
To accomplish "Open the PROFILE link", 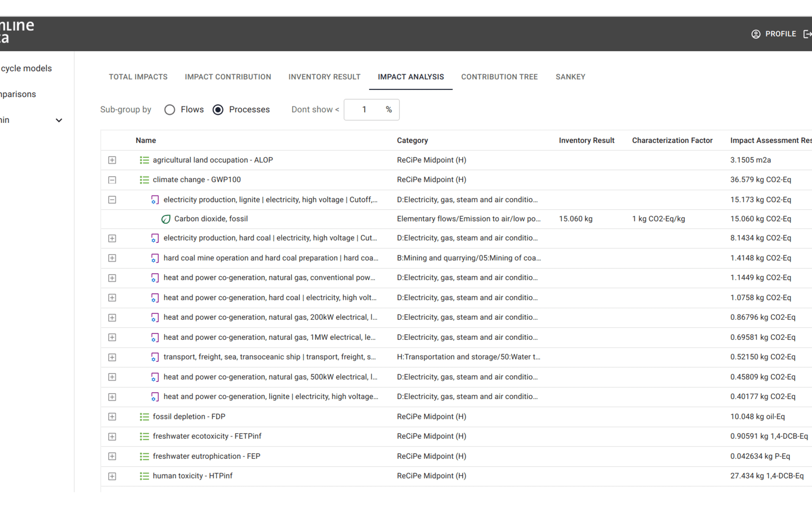I will (780, 34).
